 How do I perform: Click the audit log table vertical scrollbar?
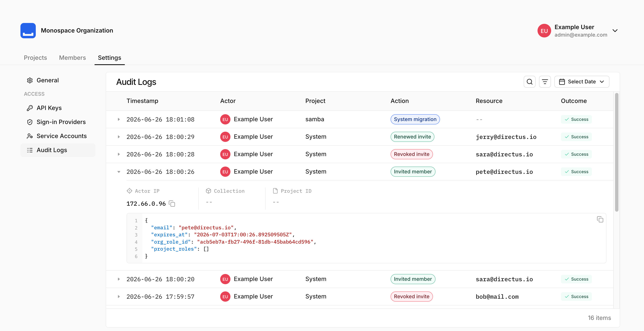tap(617, 152)
